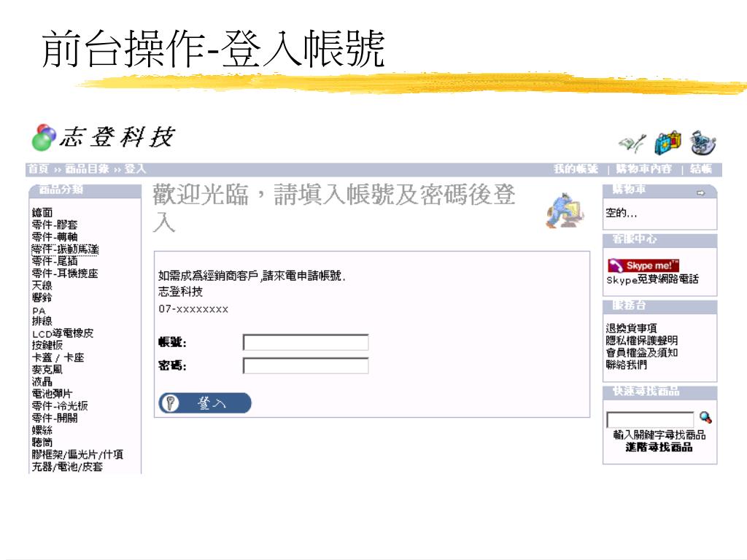Click the 快速尋找商品 box header

tap(659, 393)
